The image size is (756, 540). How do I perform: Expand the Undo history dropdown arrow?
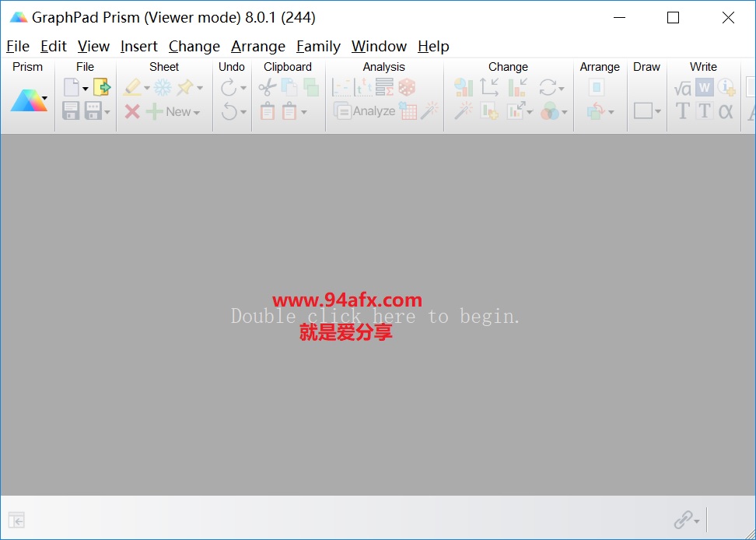243,112
